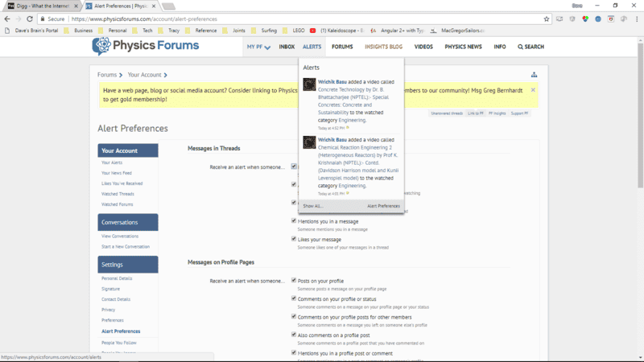The image size is (644, 362).
Task: Open the LEGO bookmarks folder
Action: coord(294,31)
